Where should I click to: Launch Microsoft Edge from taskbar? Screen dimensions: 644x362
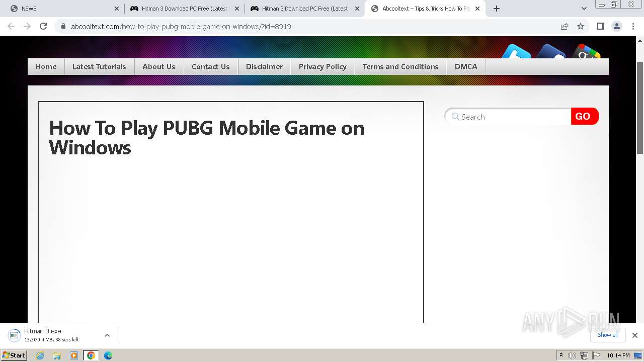pos(108,355)
